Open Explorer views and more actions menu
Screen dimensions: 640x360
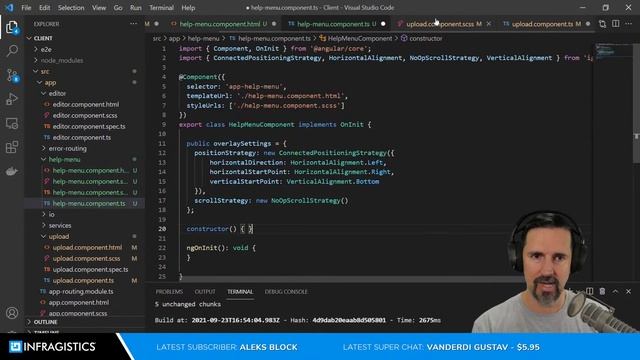(133, 24)
